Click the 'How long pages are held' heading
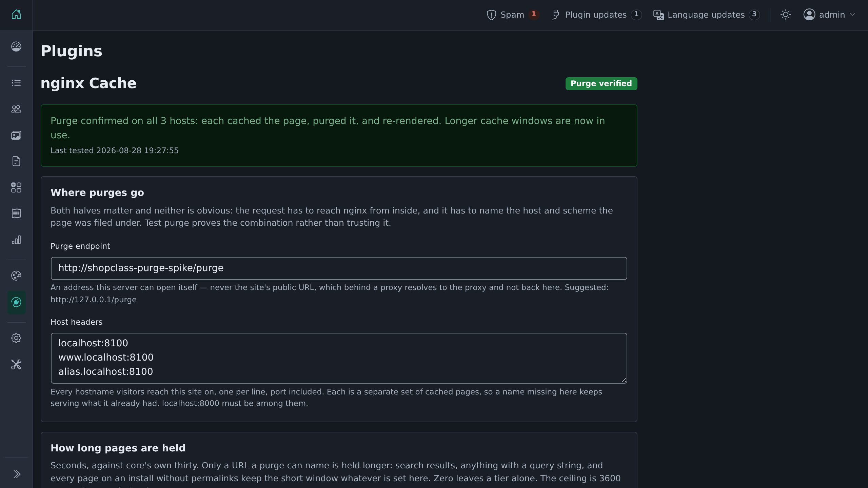Screen dimensions: 868x488 click(x=118, y=448)
